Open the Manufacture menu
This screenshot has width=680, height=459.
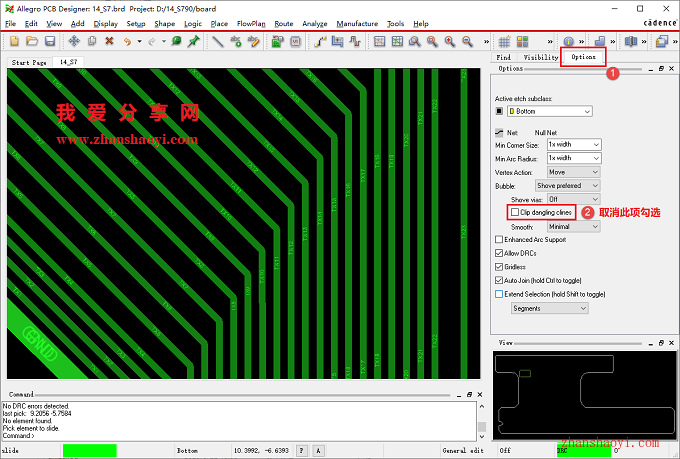pos(357,24)
